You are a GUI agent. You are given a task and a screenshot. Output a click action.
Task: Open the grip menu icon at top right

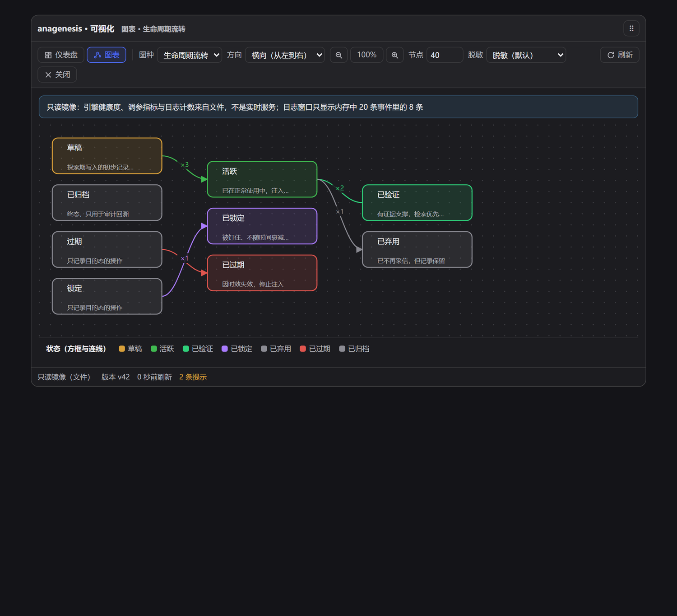[631, 28]
